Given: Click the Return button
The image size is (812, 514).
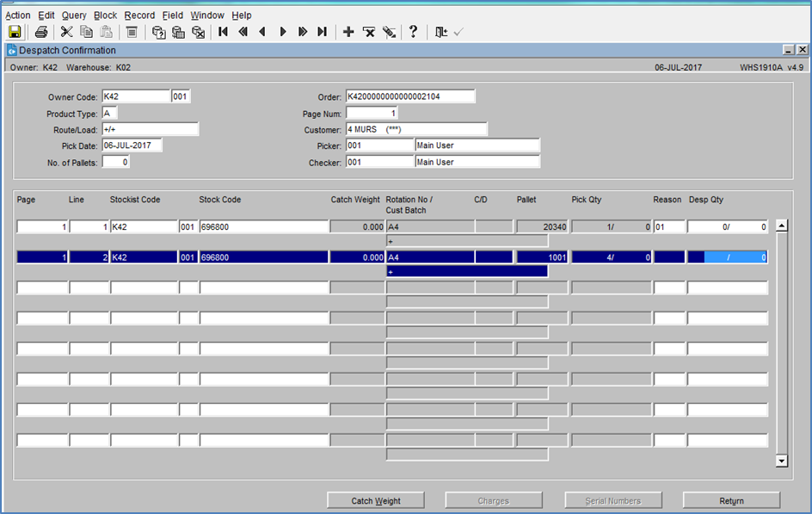Looking at the screenshot, I should click(731, 500).
